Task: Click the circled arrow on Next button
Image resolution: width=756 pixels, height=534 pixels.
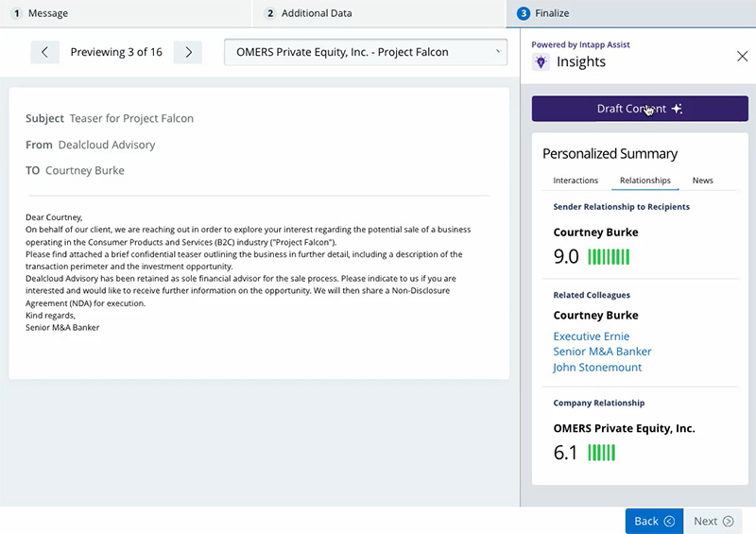Action: pyautogui.click(x=728, y=521)
